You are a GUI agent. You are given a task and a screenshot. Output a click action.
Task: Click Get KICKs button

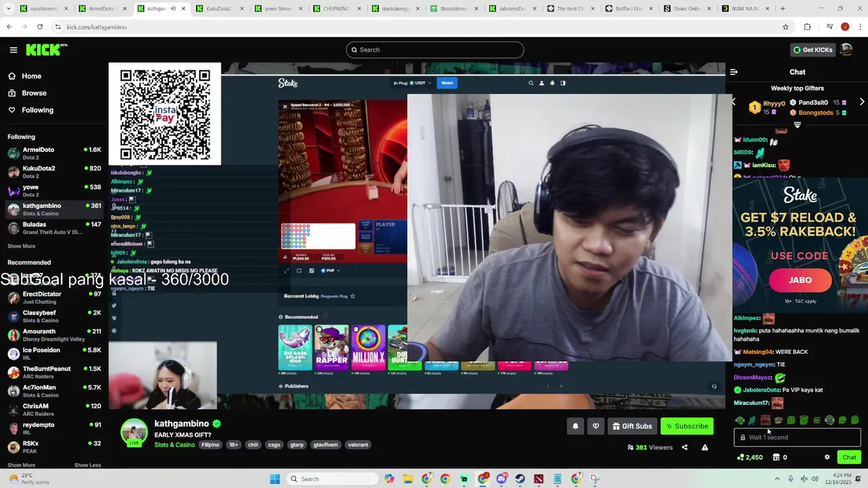click(x=812, y=49)
